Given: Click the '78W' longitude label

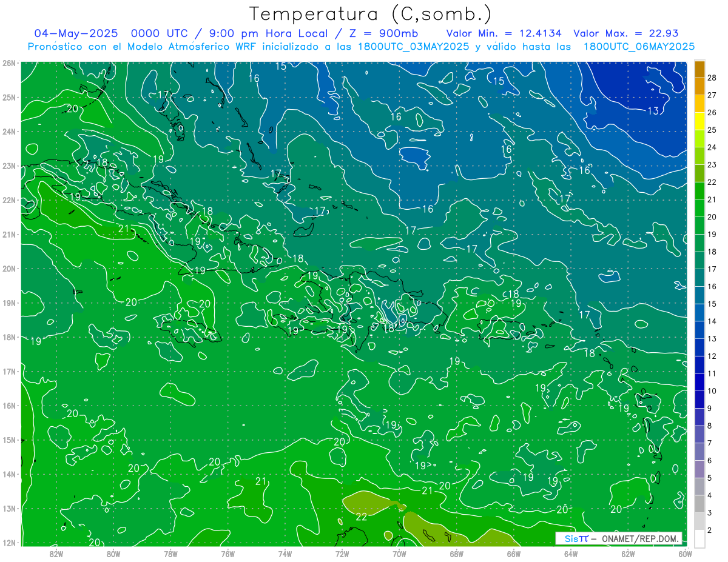Looking at the screenshot, I should coord(171,553).
